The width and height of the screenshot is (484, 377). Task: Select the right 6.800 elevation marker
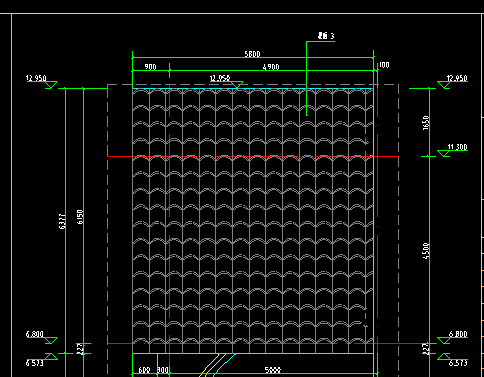click(453, 337)
